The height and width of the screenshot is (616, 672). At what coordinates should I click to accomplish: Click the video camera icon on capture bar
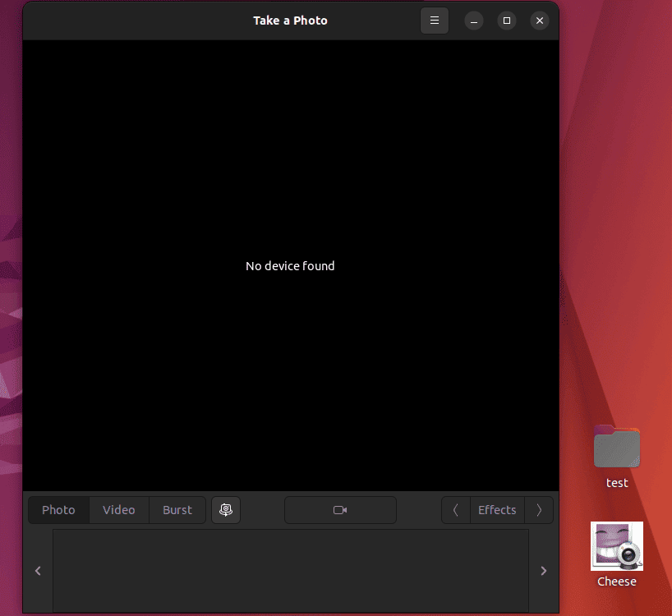(x=340, y=510)
